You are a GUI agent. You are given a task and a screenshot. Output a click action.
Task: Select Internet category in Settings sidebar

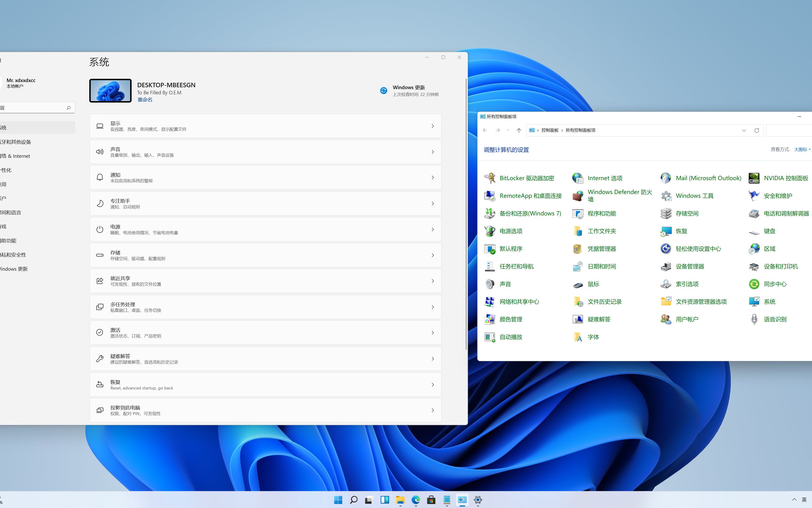pyautogui.click(x=37, y=156)
